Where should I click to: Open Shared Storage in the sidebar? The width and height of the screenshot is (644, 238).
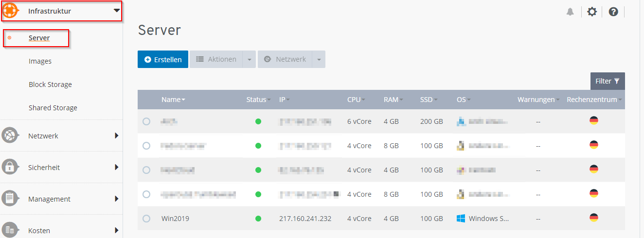click(53, 108)
